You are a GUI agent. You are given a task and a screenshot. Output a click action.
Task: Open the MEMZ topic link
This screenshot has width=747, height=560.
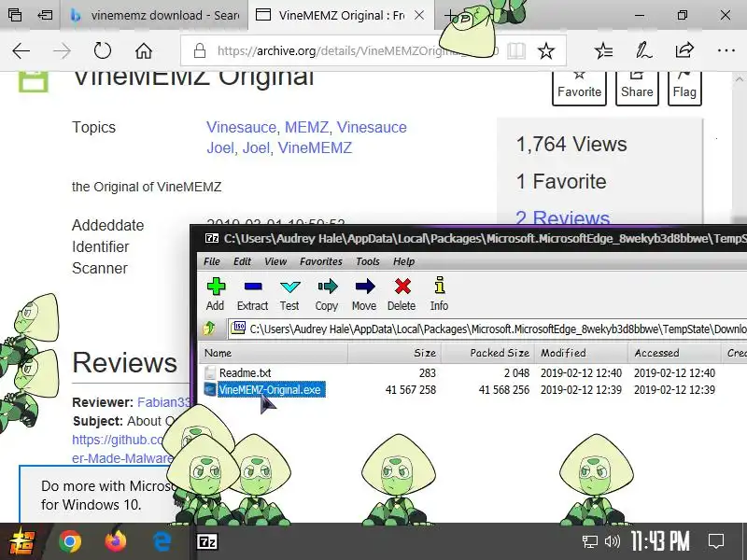306,127
